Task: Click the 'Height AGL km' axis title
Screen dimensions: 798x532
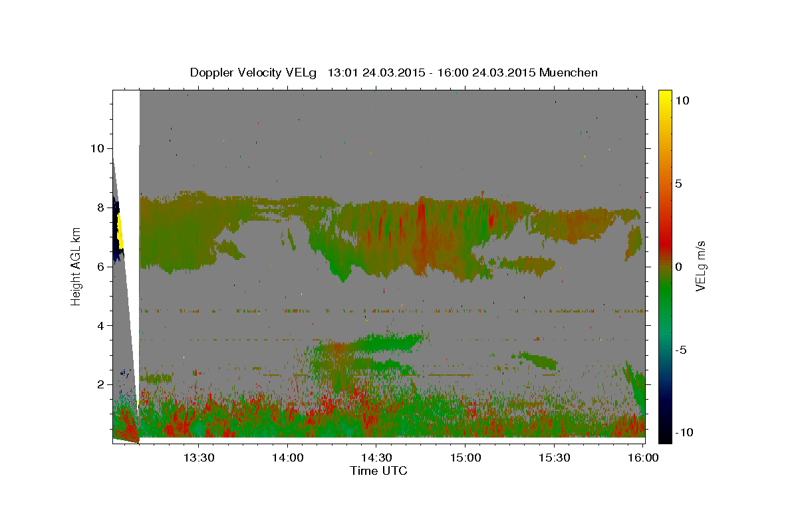Action: [76, 266]
